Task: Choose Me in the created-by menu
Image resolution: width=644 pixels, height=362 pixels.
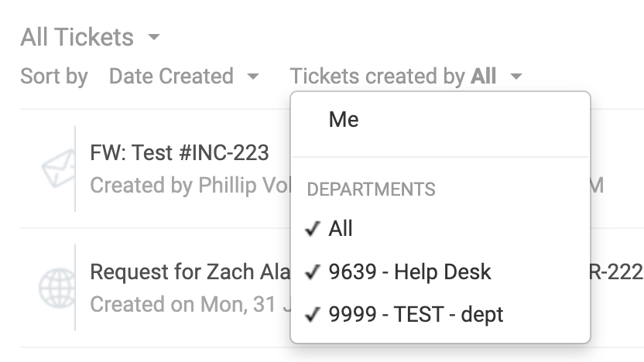Action: [440, 119]
